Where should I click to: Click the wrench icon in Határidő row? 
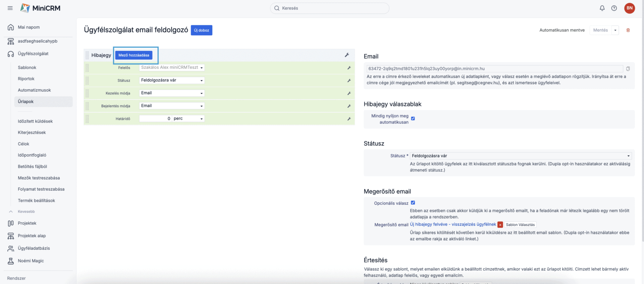coord(349,119)
